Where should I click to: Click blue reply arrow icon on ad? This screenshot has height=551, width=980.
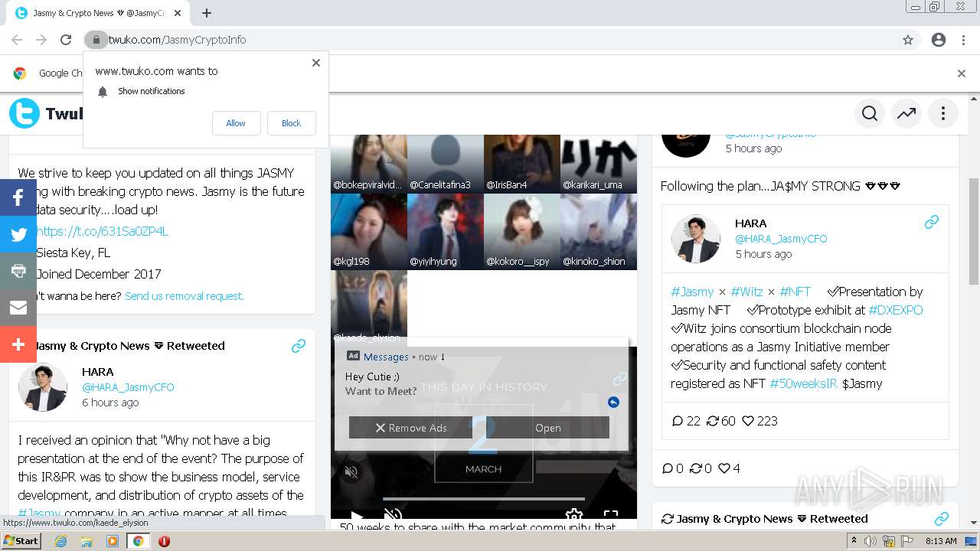click(x=613, y=403)
